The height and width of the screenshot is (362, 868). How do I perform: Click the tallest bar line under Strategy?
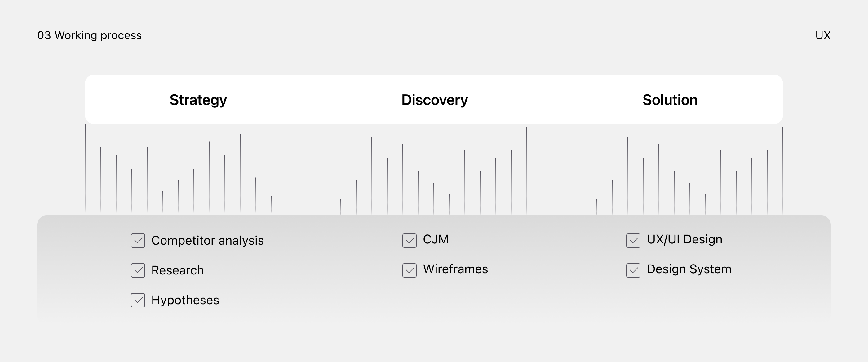pos(85,168)
